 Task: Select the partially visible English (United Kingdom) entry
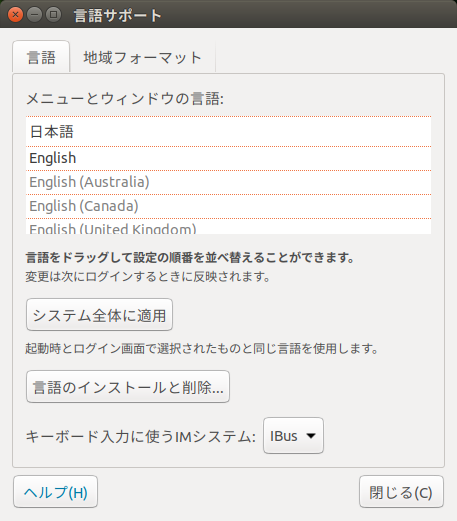228,227
